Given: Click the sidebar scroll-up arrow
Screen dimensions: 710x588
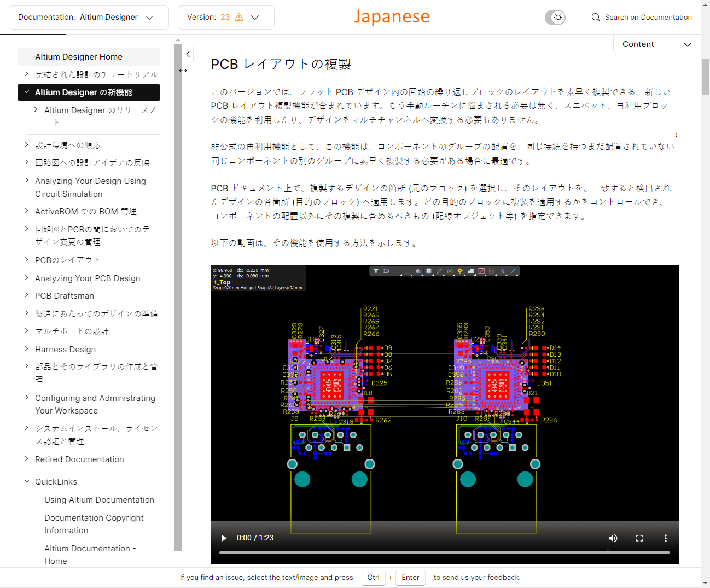Looking at the screenshot, I should pyautogui.click(x=178, y=40).
